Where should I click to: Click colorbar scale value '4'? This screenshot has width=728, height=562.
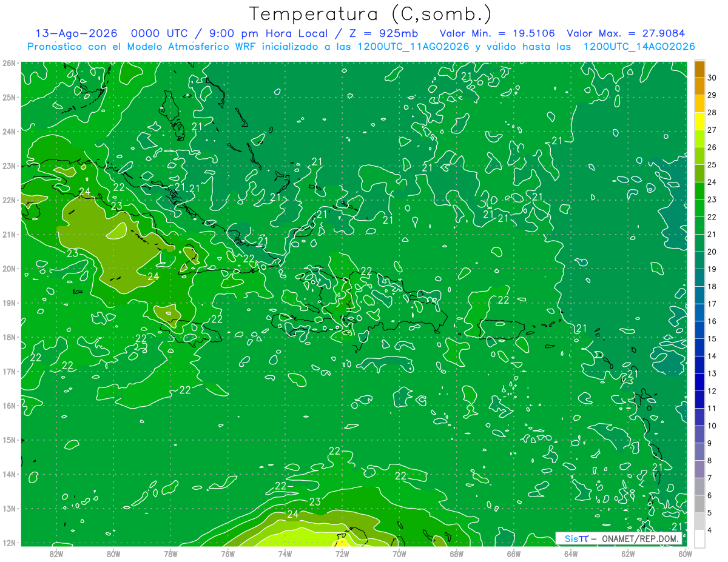(x=709, y=530)
